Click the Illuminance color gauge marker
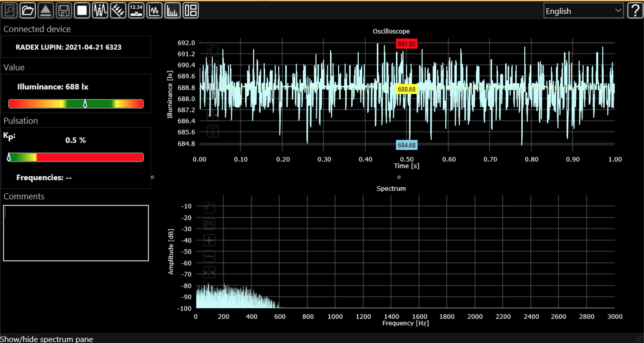This screenshot has height=343, width=644. point(85,103)
